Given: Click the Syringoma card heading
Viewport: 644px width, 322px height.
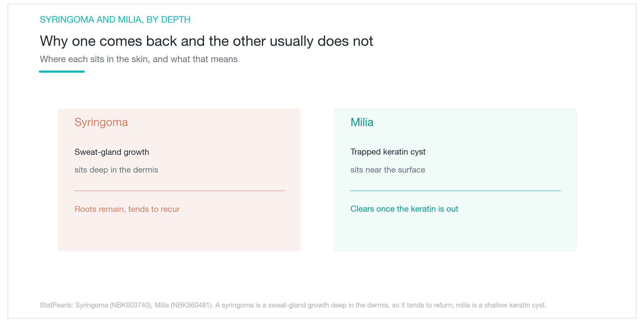Looking at the screenshot, I should (x=101, y=122).
